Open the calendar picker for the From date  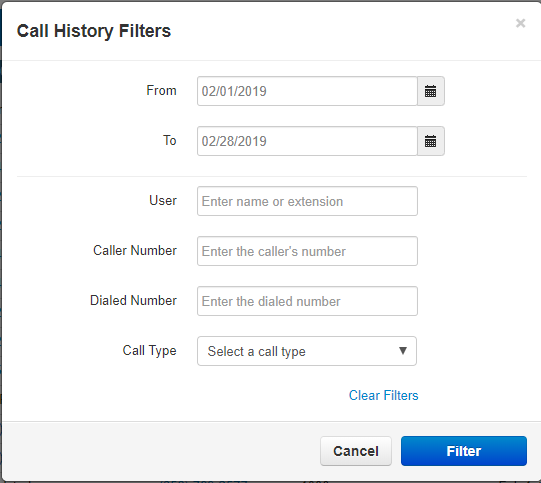click(431, 91)
